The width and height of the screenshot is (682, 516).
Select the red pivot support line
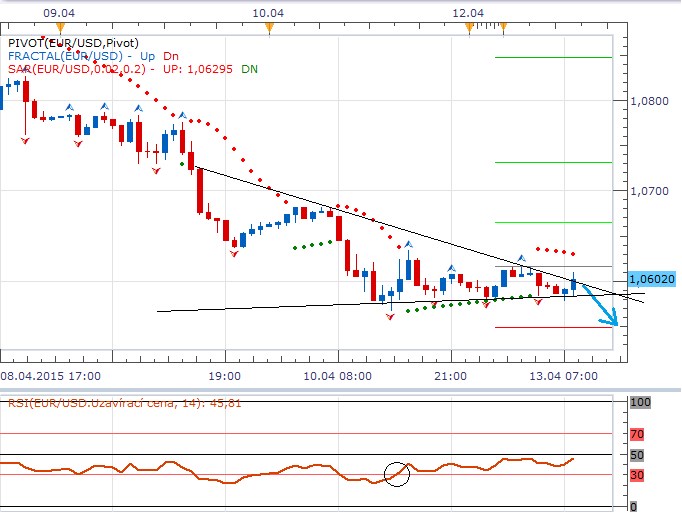(x=553, y=327)
